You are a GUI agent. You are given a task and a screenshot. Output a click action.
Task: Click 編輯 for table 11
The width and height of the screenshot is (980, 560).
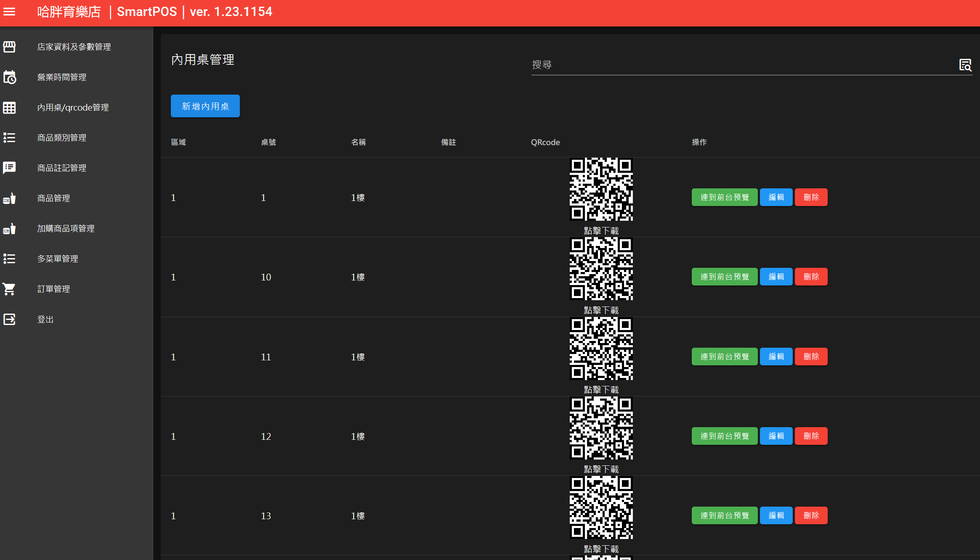(776, 357)
